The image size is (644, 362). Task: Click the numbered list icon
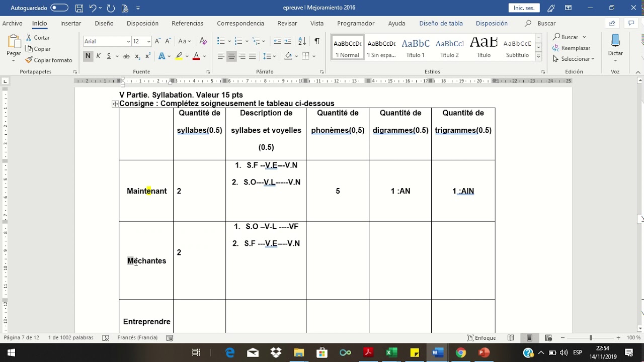[x=238, y=41]
